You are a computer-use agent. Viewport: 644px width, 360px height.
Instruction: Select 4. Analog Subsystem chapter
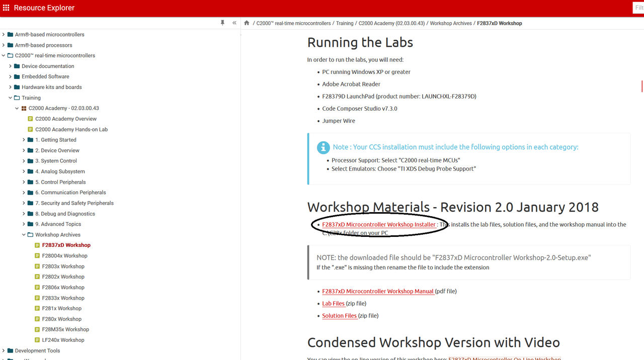tap(60, 172)
